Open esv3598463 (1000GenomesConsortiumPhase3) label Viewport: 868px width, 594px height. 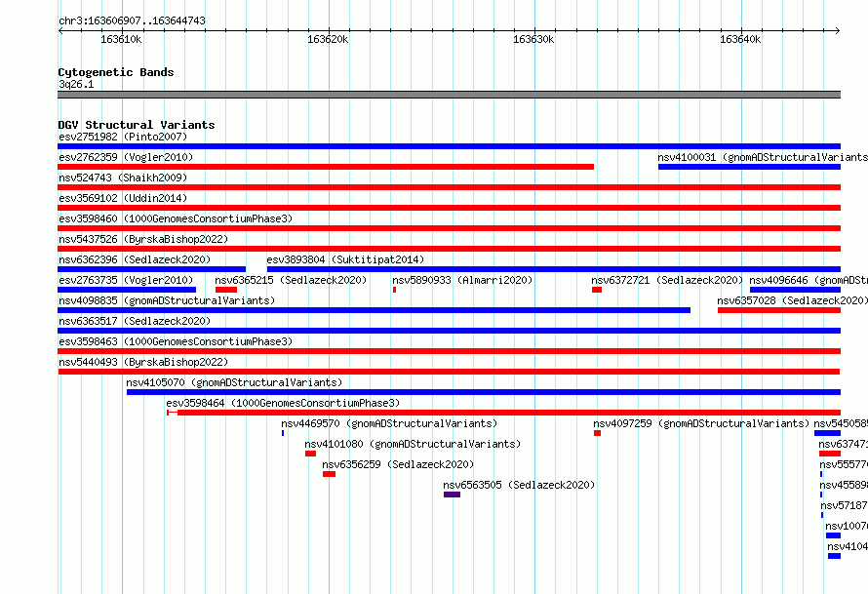click(x=176, y=341)
